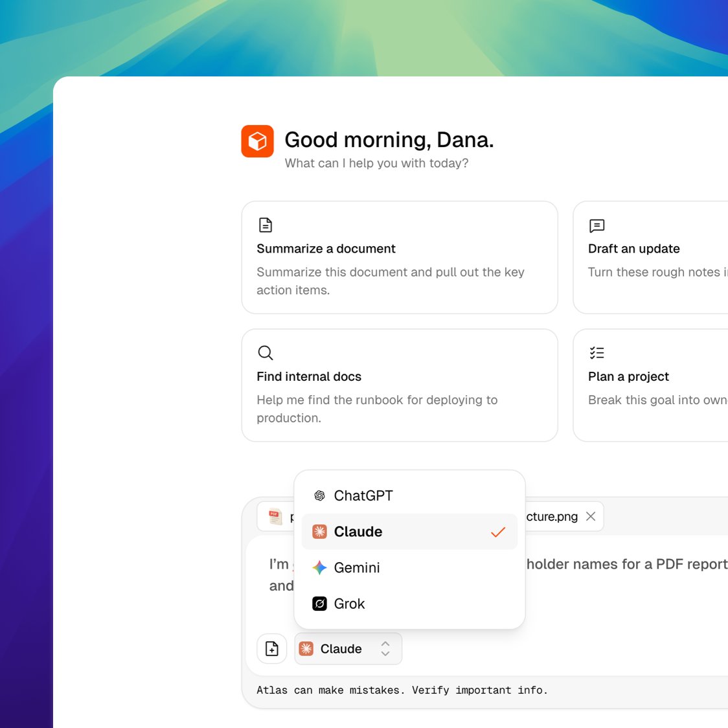The width and height of the screenshot is (728, 728).
Task: Collapse the Claude model selector dropdown
Action: [x=348, y=648]
